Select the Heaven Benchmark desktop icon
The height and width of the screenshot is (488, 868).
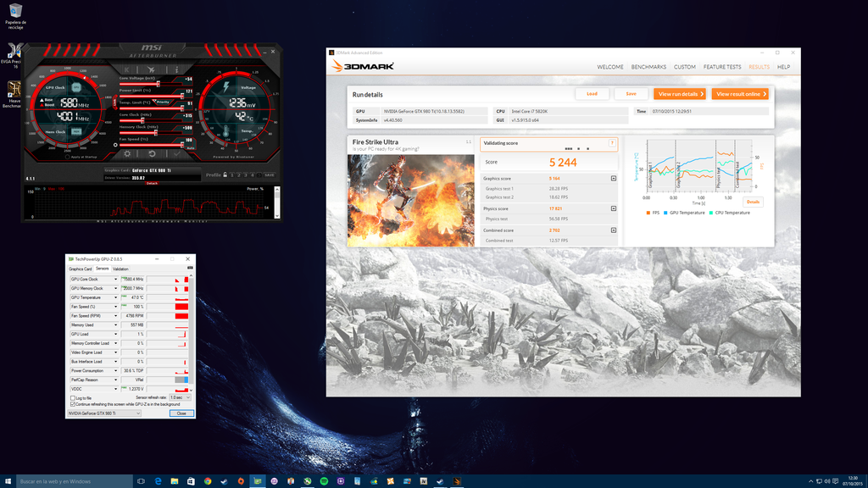pyautogui.click(x=14, y=94)
